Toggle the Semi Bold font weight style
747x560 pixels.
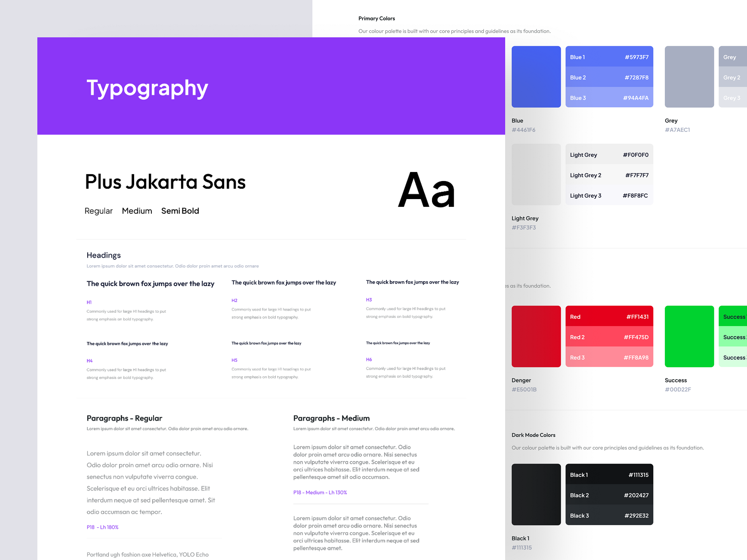pos(179,210)
